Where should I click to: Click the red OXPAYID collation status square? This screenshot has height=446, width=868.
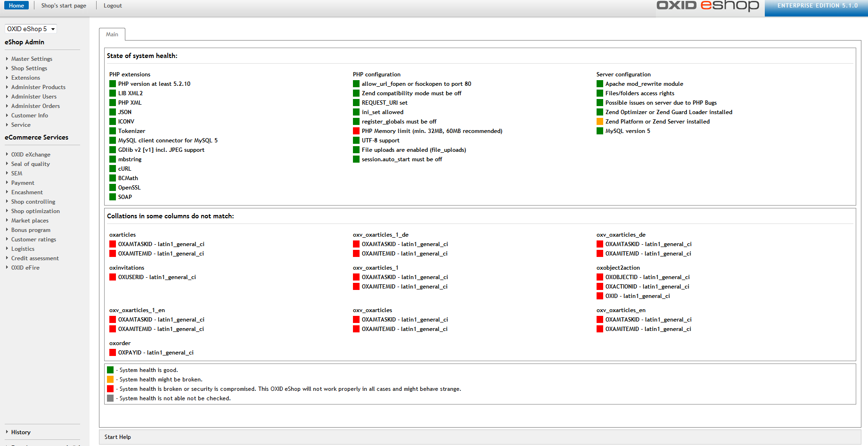pos(113,353)
